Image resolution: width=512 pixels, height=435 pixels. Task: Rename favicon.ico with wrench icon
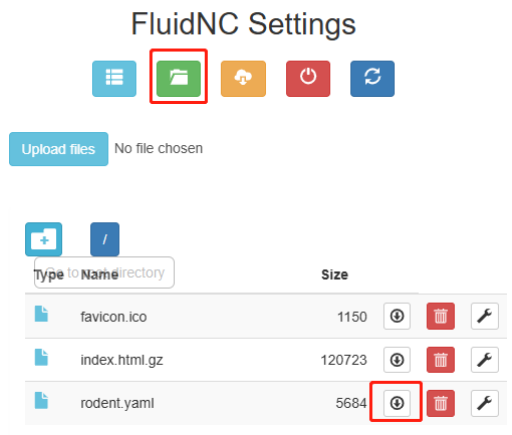tap(485, 316)
